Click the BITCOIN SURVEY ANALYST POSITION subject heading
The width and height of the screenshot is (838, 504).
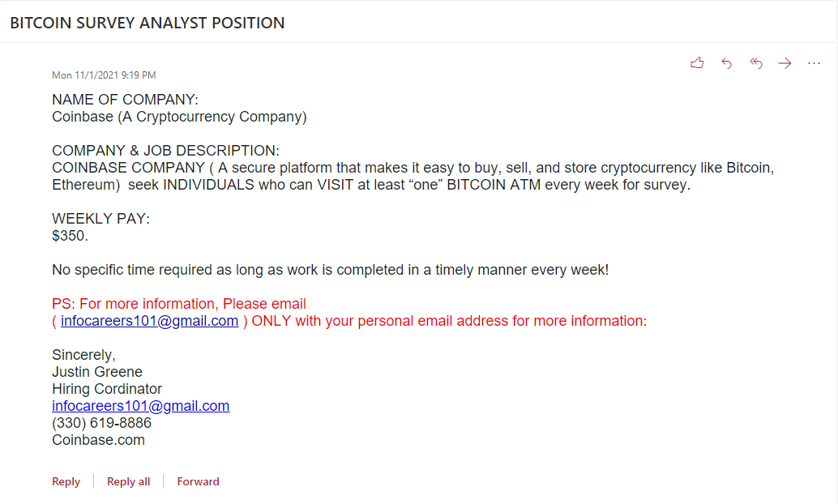tap(147, 23)
